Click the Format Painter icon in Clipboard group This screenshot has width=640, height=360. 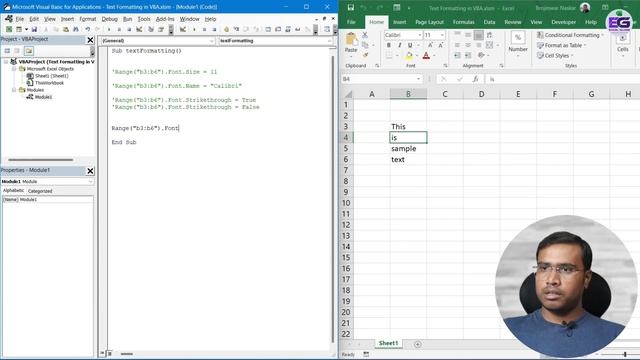[365, 55]
